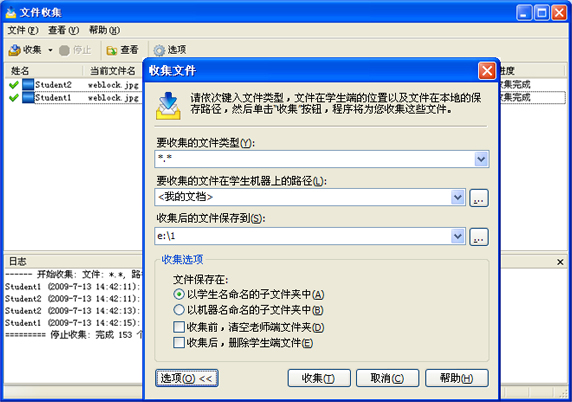The image size is (572, 402).
Task: Select 以学生名命名的子文件夹中 radio option
Action: click(x=179, y=294)
